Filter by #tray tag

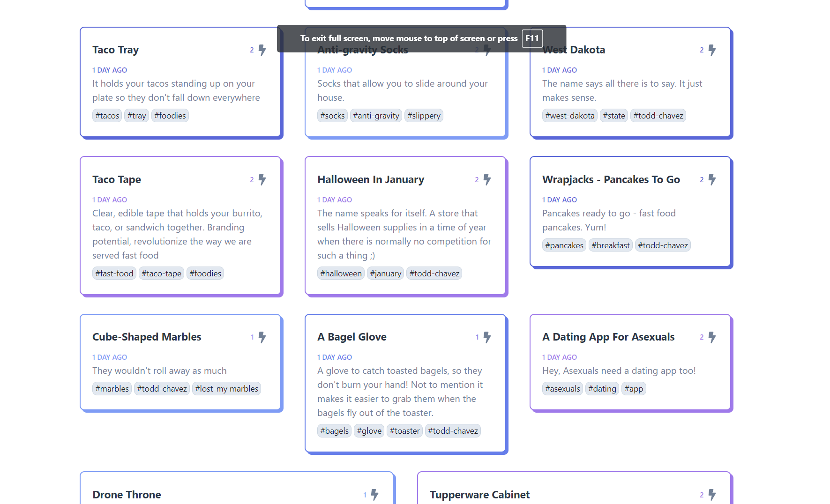point(137,116)
